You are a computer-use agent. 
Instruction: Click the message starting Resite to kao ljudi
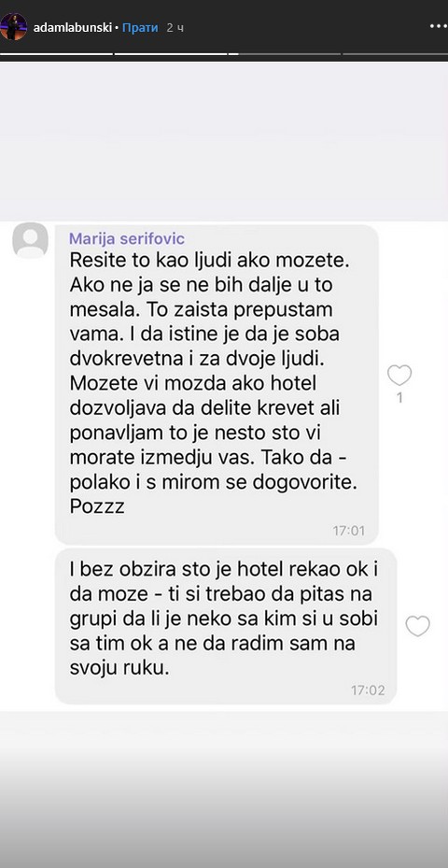click(217, 385)
